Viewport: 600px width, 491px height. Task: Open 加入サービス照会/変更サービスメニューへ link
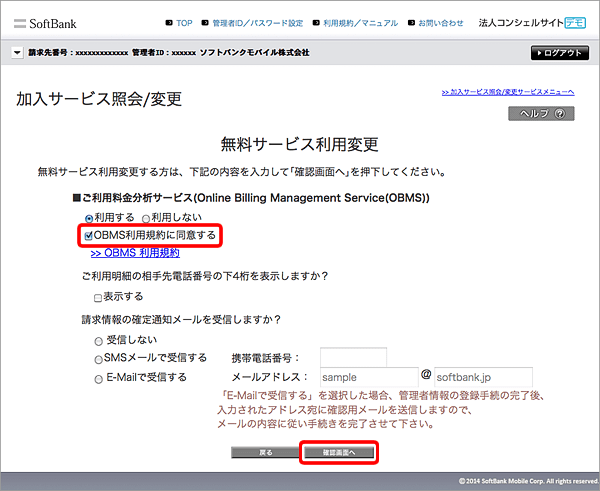[x=507, y=92]
